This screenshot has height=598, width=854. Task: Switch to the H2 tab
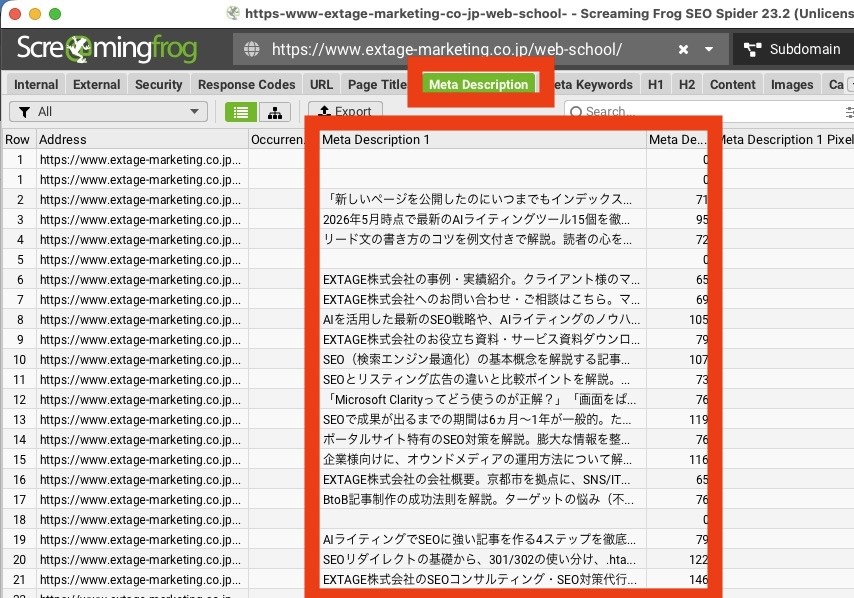687,84
